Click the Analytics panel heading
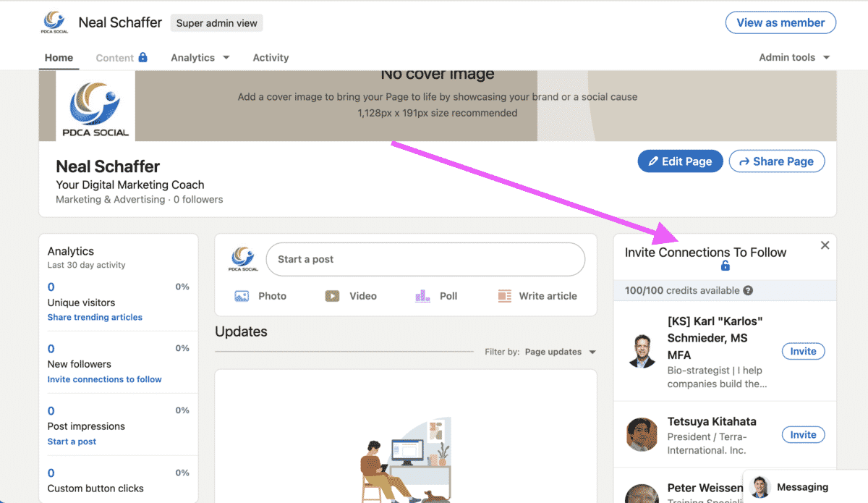The width and height of the screenshot is (868, 503). coord(71,251)
